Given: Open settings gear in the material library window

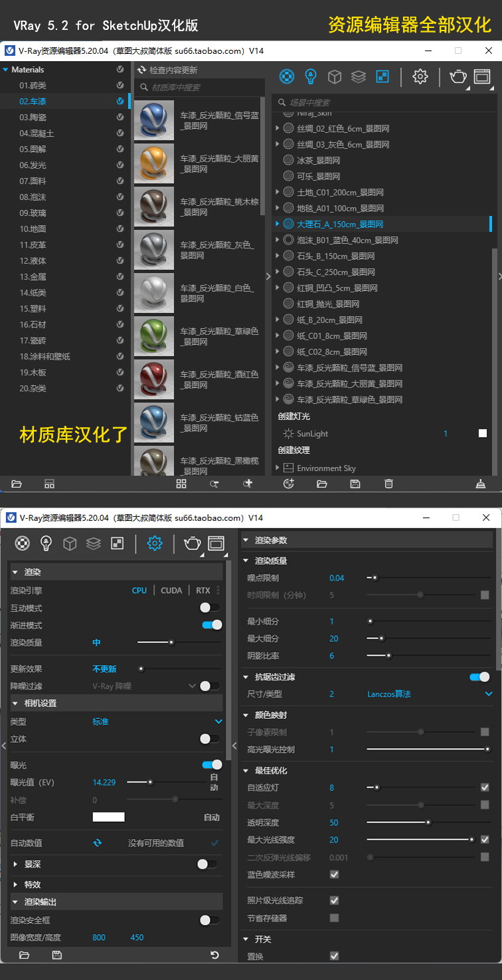Looking at the screenshot, I should [420, 76].
